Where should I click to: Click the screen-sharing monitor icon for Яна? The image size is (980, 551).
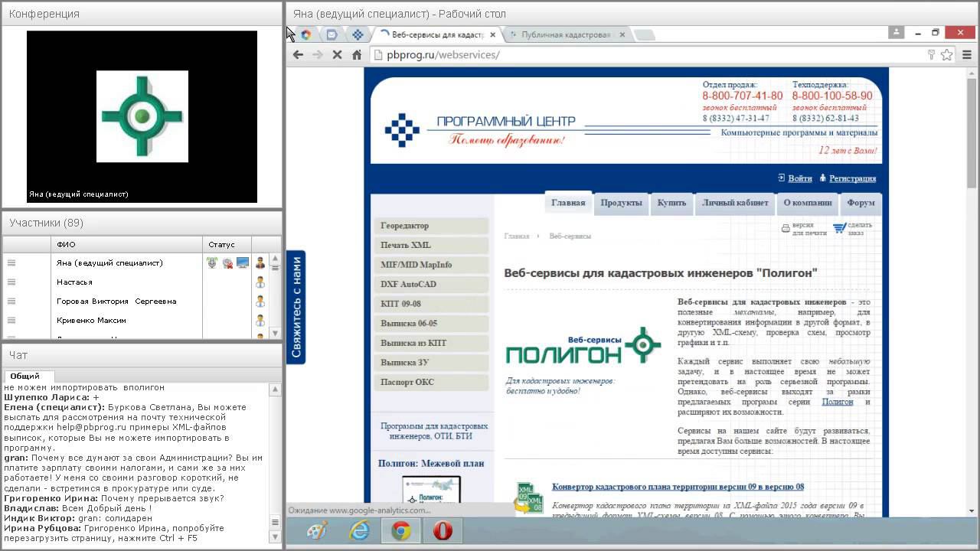coord(243,262)
